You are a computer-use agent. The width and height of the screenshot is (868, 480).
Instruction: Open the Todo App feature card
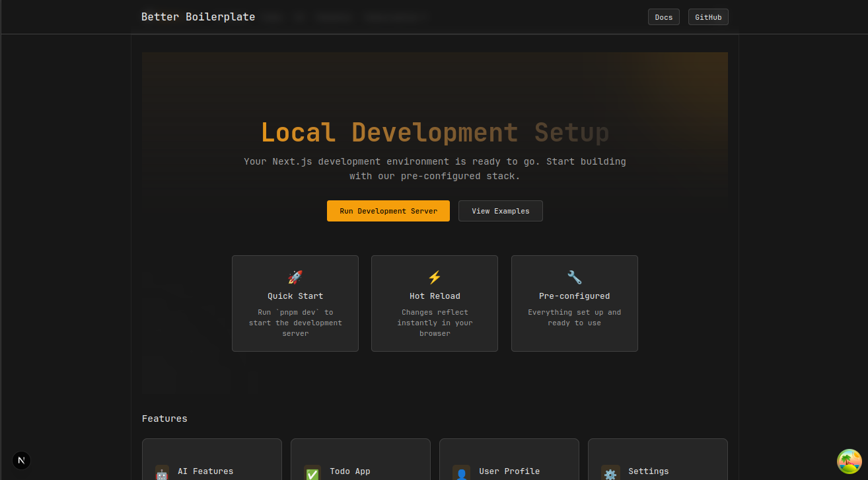point(361,460)
